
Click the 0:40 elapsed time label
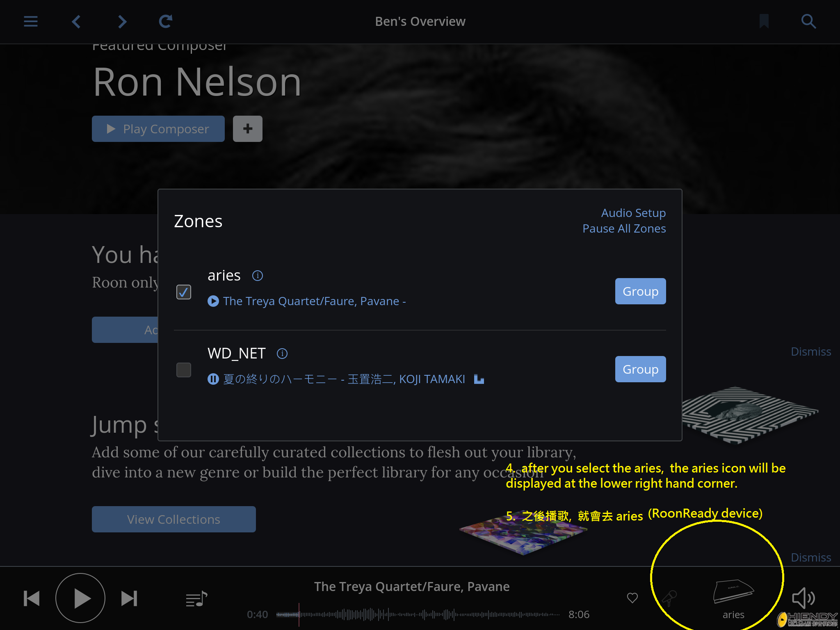pyautogui.click(x=257, y=614)
